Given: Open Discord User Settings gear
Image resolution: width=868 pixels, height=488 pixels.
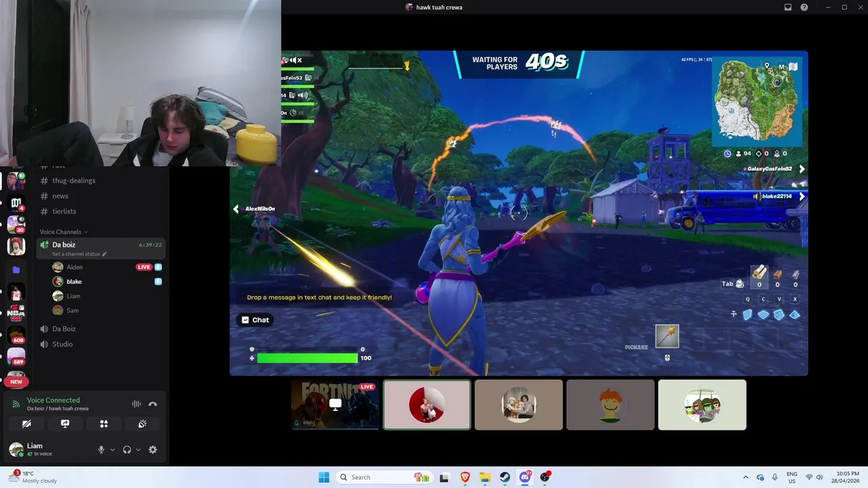Looking at the screenshot, I should click(x=153, y=449).
